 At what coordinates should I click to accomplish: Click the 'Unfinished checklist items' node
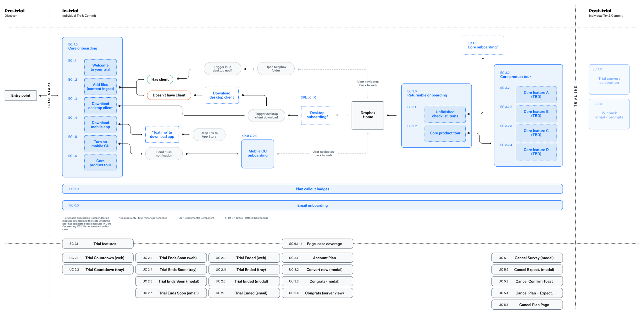(445, 114)
